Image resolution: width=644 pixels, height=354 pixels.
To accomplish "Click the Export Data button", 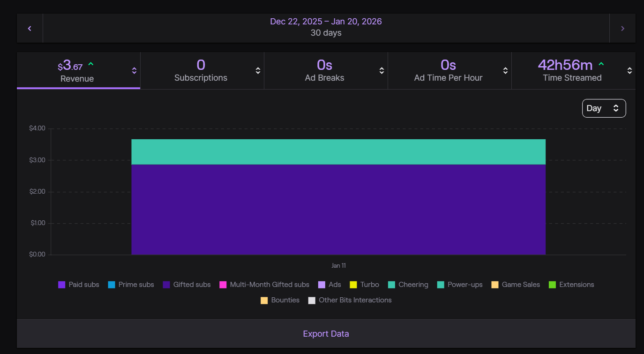I will coord(326,334).
